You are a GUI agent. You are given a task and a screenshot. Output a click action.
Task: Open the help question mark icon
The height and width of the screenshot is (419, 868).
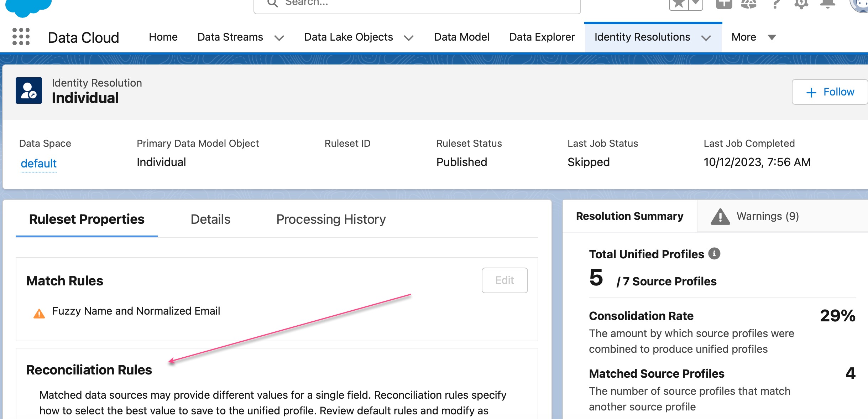coord(775,4)
